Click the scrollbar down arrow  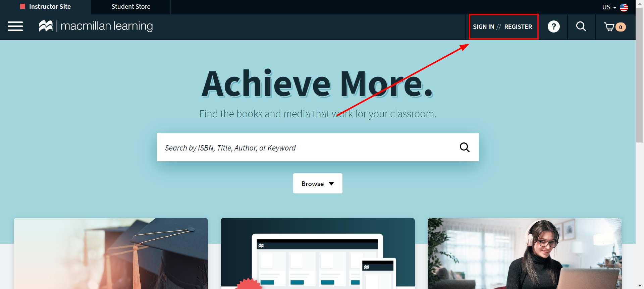point(640,286)
